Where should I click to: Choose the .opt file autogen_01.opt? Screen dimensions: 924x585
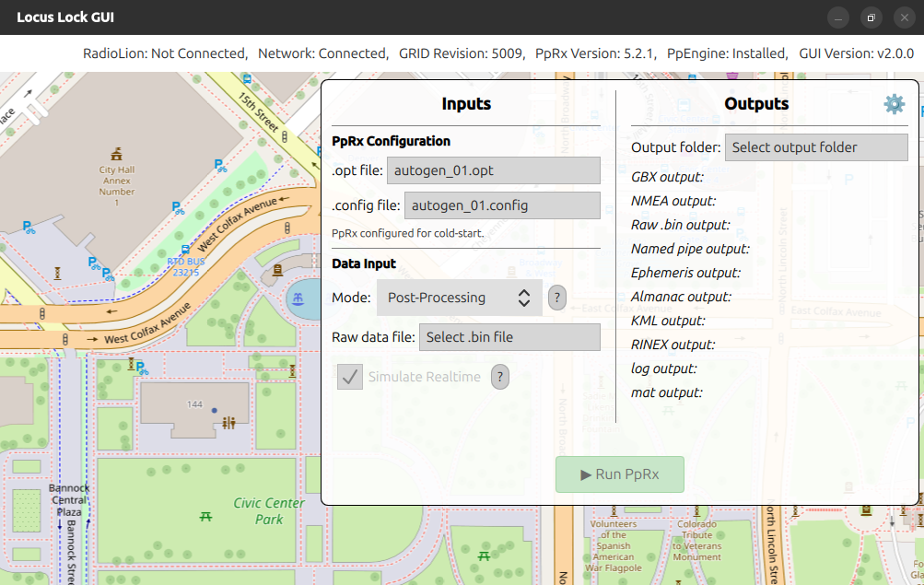493,170
